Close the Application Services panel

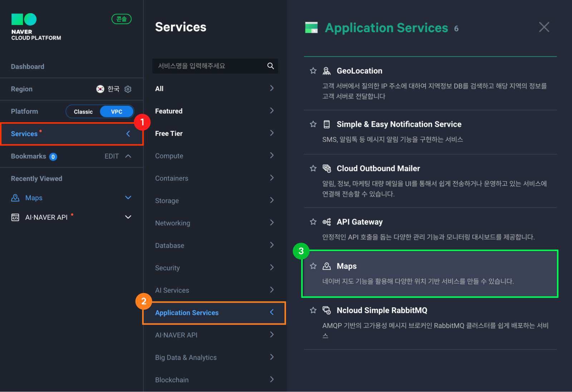coord(544,27)
